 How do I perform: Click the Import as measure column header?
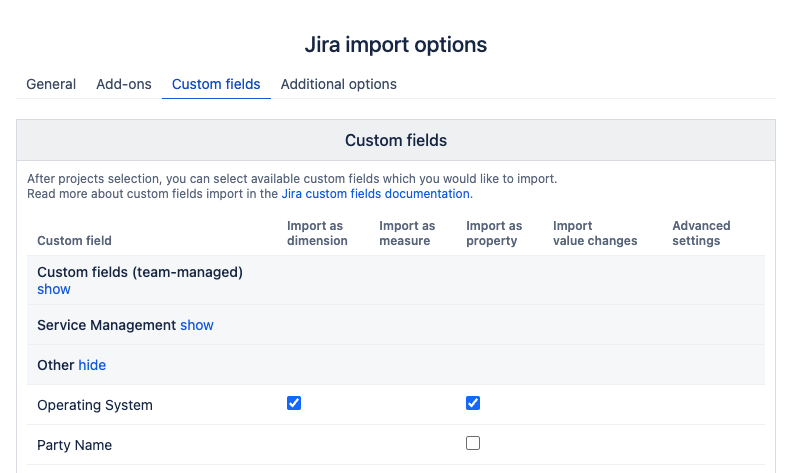407,233
